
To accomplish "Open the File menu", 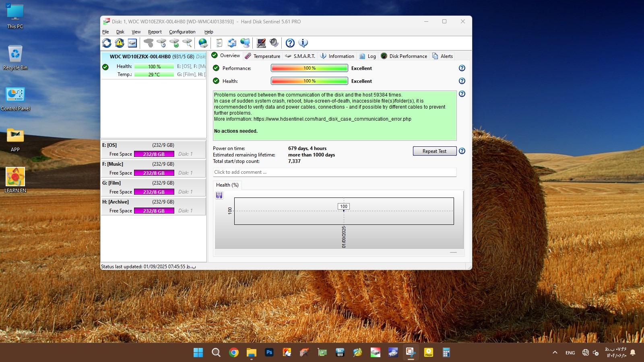I will (105, 32).
